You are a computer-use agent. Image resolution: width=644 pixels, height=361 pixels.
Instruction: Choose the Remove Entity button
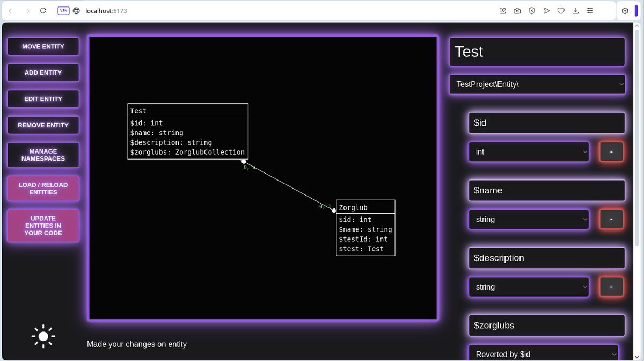43,125
